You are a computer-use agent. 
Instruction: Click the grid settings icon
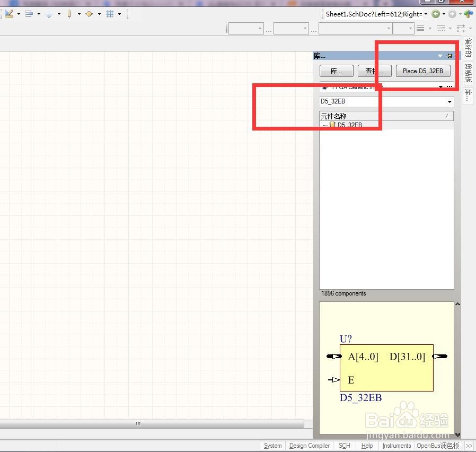click(110, 14)
